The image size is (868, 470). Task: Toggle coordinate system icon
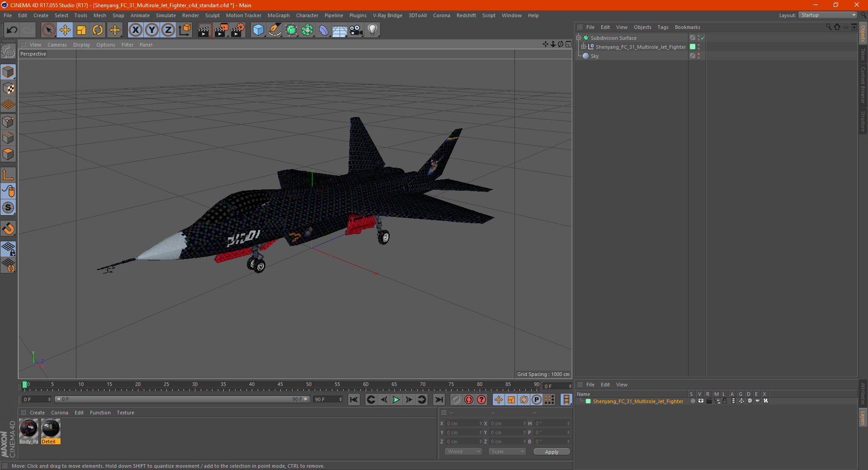184,30
